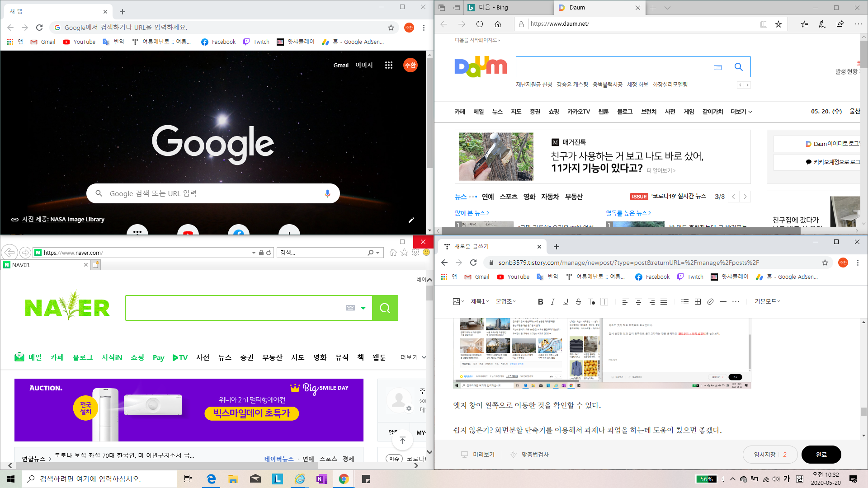This screenshot has width=868, height=488.
Task: Open Google apps grid on new tab
Action: click(x=388, y=65)
